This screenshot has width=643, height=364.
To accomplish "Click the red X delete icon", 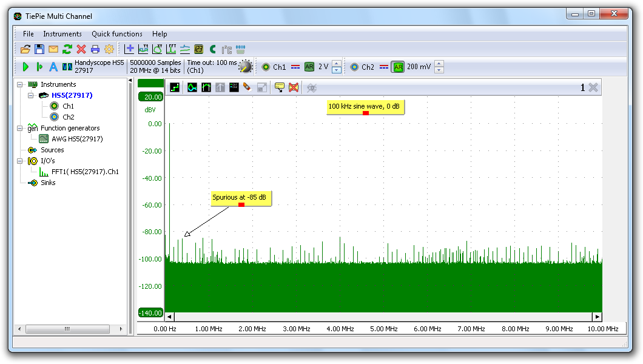I will tap(81, 49).
